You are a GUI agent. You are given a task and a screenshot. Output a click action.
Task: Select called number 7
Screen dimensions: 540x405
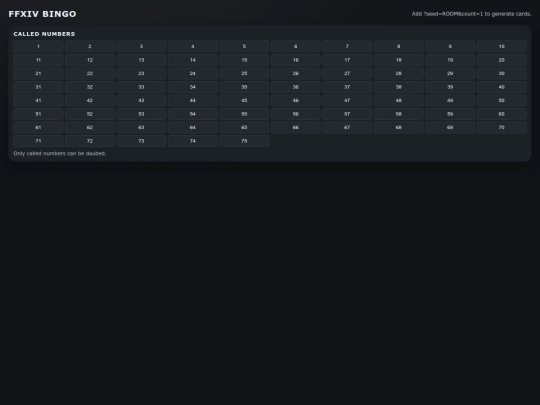click(x=347, y=46)
